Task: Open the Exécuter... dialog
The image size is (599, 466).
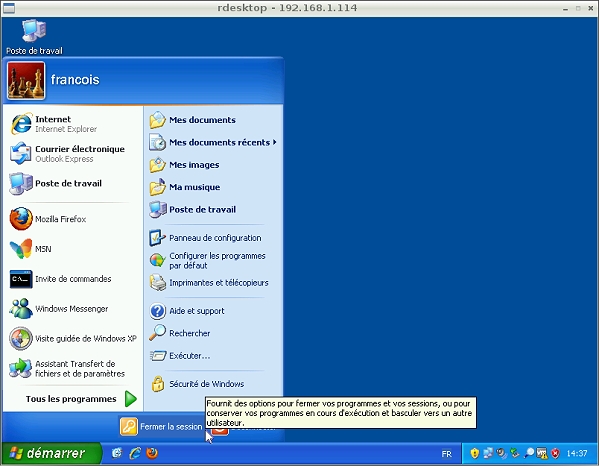Action: coord(213,356)
